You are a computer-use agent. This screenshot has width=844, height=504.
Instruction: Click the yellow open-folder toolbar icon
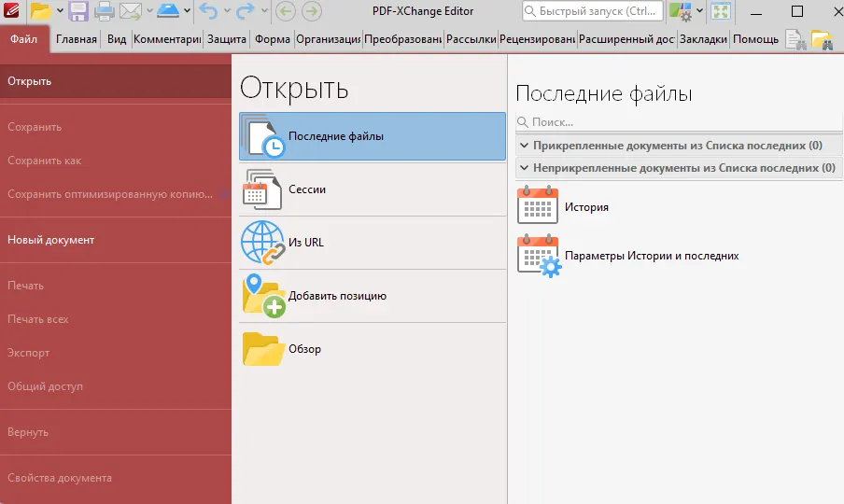pyautogui.click(x=40, y=11)
